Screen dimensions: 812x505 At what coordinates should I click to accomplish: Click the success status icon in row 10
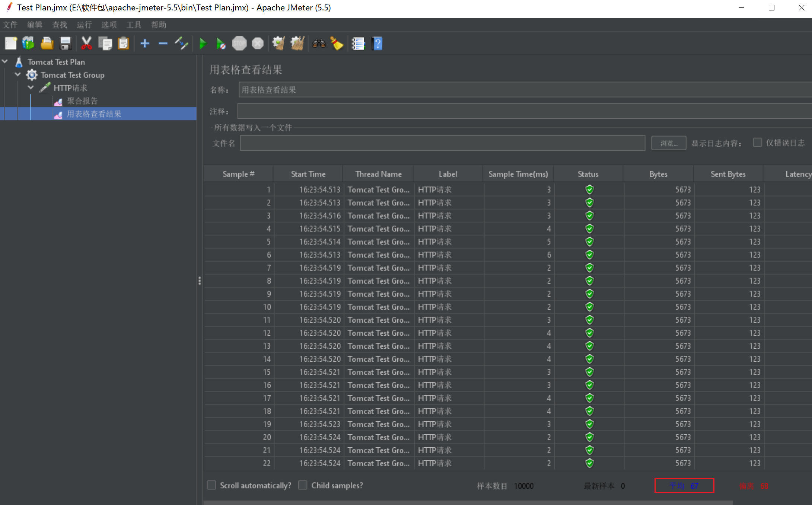tap(589, 307)
